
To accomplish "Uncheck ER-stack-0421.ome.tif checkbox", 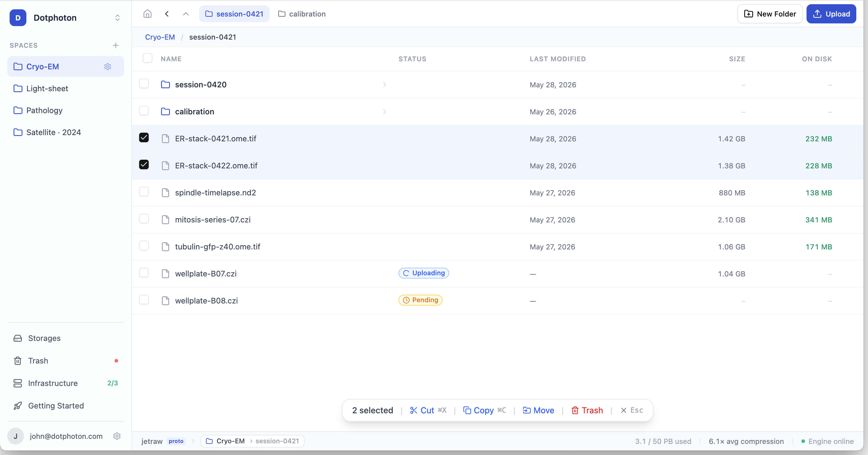I will coord(144,138).
